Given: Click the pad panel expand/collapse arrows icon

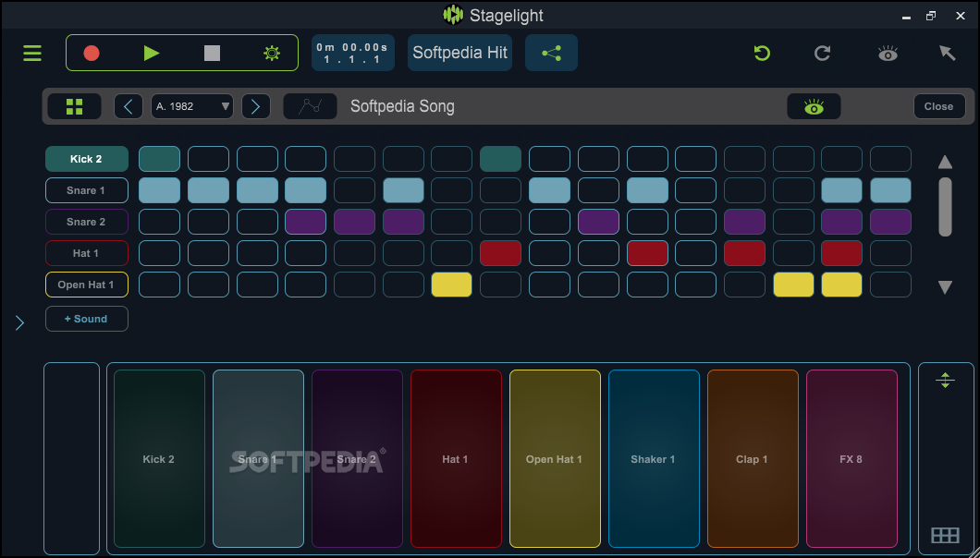Looking at the screenshot, I should coord(945,380).
